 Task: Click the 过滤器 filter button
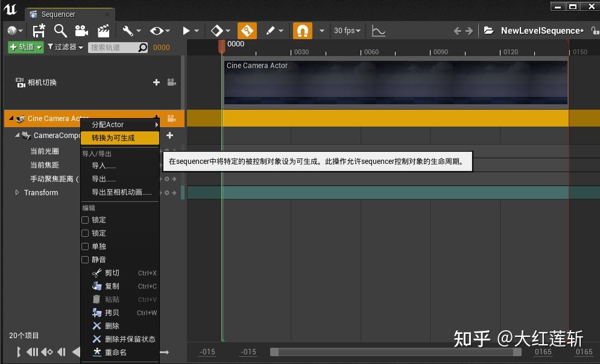[x=66, y=46]
